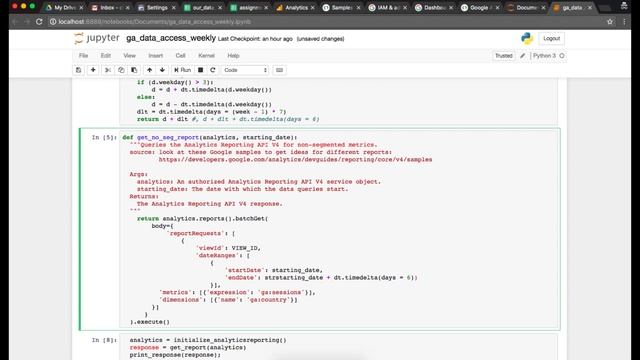The width and height of the screenshot is (640, 360).
Task: Click the localhost address bar
Action: click(327, 22)
